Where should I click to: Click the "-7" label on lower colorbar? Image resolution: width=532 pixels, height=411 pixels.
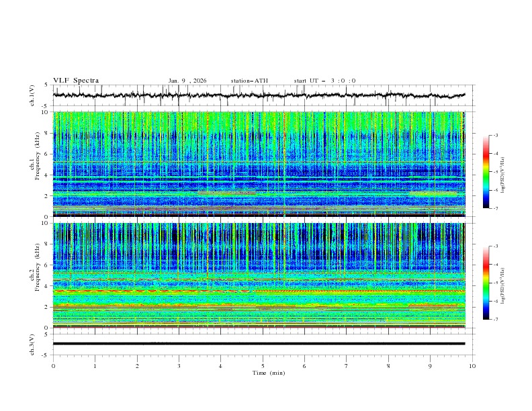click(496, 319)
